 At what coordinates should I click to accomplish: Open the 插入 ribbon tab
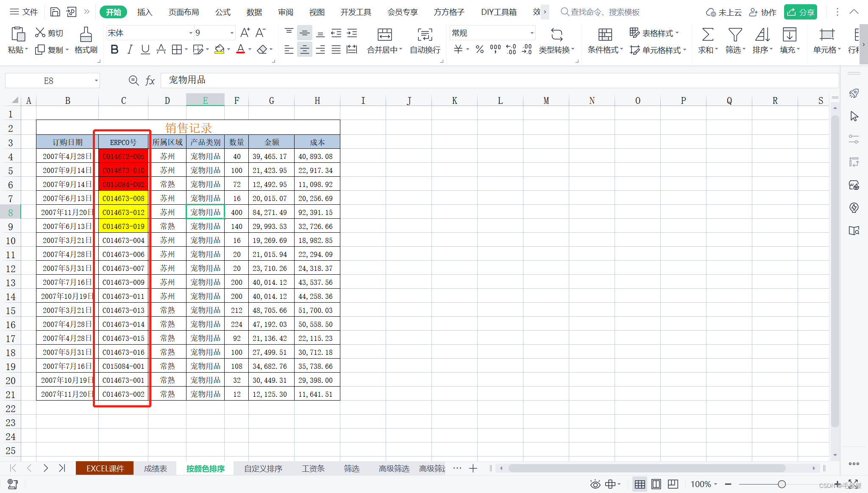coord(145,12)
